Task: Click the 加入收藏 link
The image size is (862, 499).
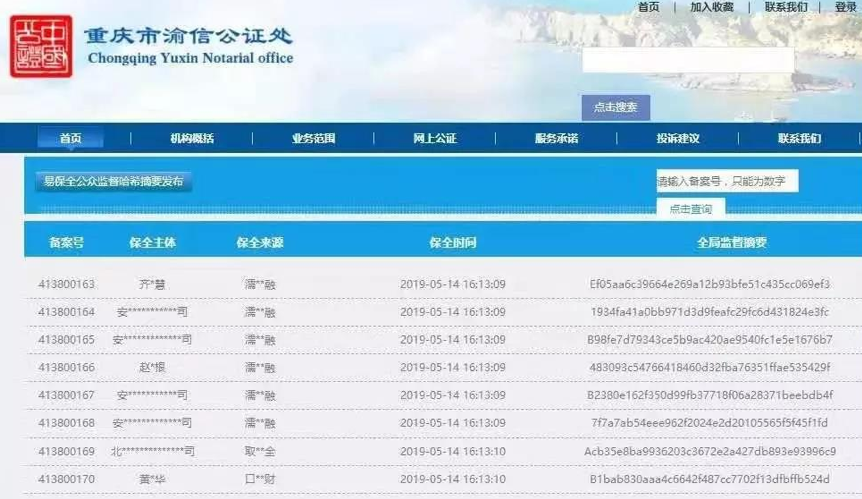Action: (x=711, y=7)
